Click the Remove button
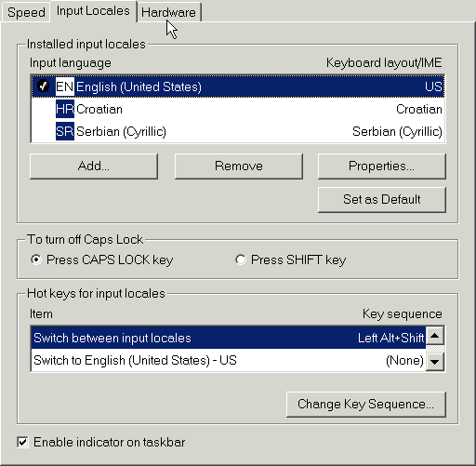Image resolution: width=476 pixels, height=466 pixels. pos(239,166)
